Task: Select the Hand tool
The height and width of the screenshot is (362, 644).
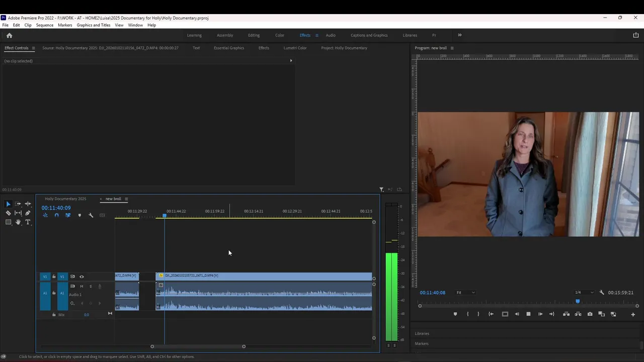Action: [18, 222]
